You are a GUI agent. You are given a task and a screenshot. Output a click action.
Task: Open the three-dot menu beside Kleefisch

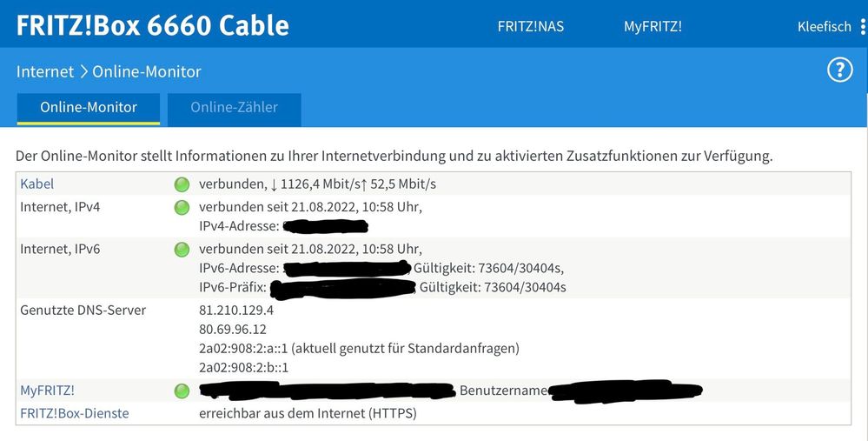(863, 26)
